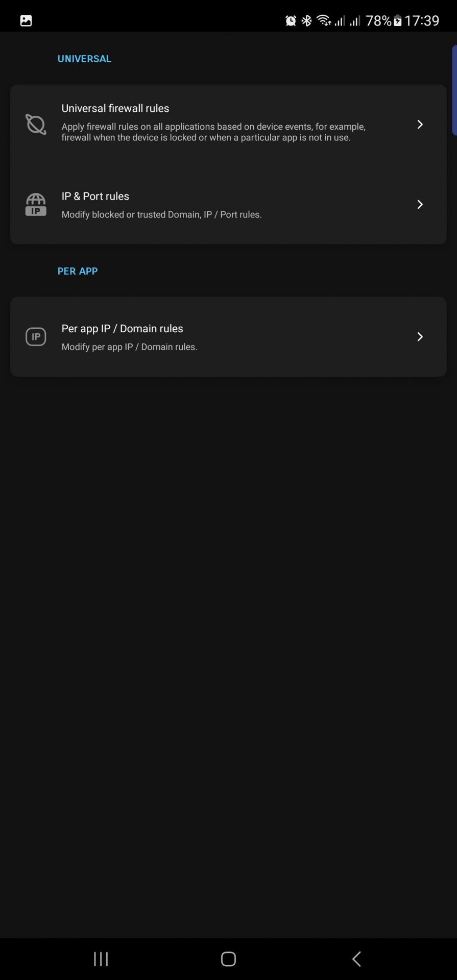The height and width of the screenshot is (980, 457).
Task: Tap the battery status icon
Action: [397, 20]
